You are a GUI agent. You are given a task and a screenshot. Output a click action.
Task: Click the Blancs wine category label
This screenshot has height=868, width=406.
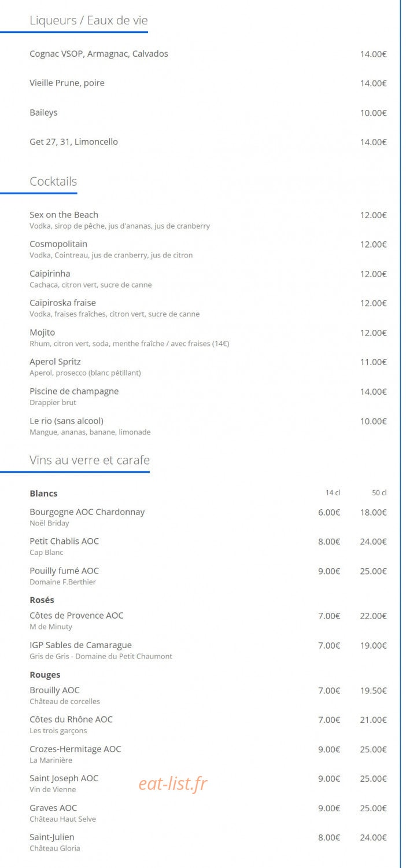tap(43, 494)
